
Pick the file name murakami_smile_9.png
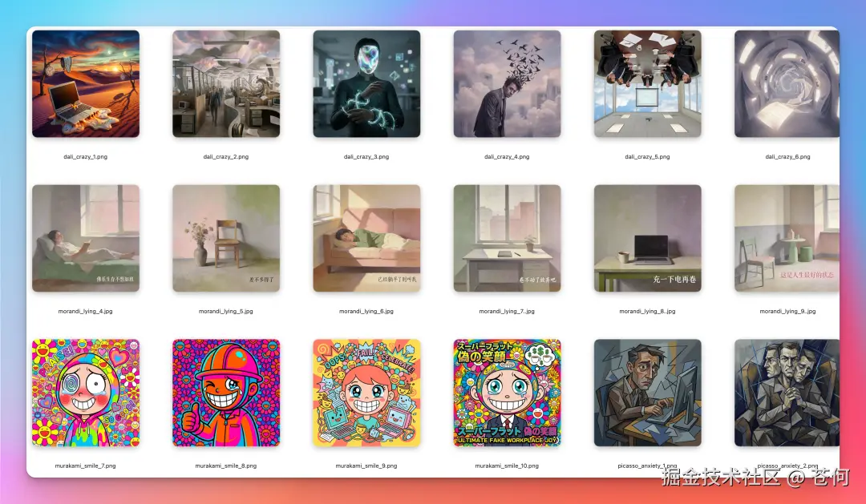tap(366, 466)
